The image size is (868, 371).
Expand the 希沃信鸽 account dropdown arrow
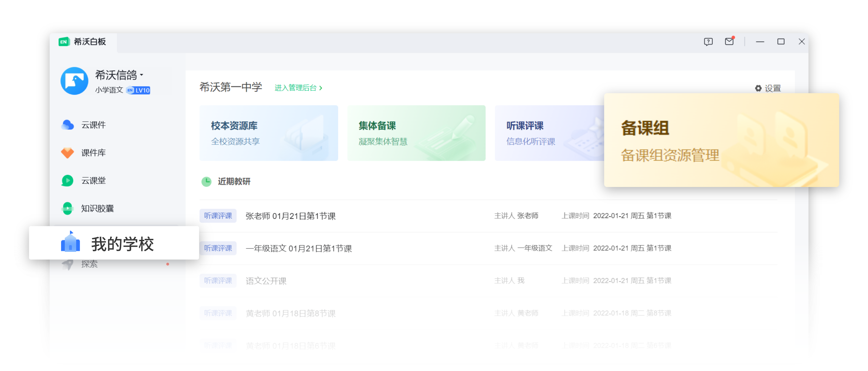coord(142,75)
